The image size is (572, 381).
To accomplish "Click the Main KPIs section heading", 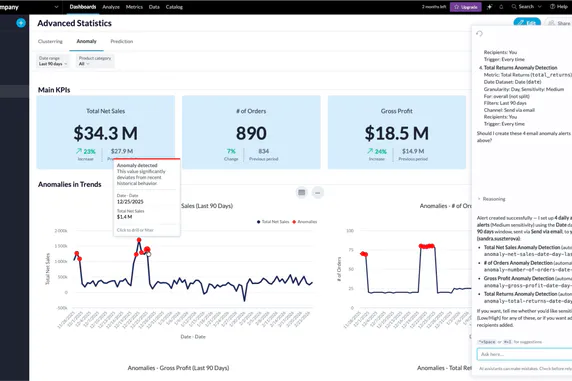I will 54,90.
